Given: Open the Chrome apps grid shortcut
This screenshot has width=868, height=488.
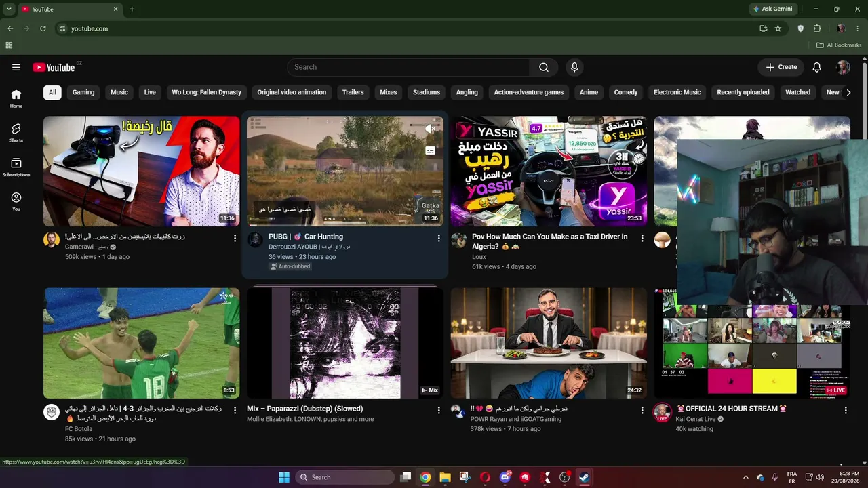Looking at the screenshot, I should [9, 45].
